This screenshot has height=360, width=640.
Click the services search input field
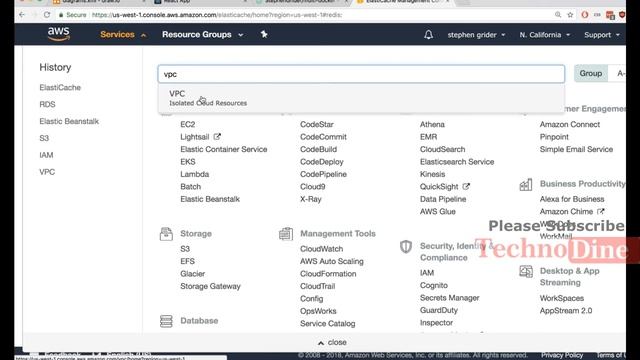(x=361, y=74)
